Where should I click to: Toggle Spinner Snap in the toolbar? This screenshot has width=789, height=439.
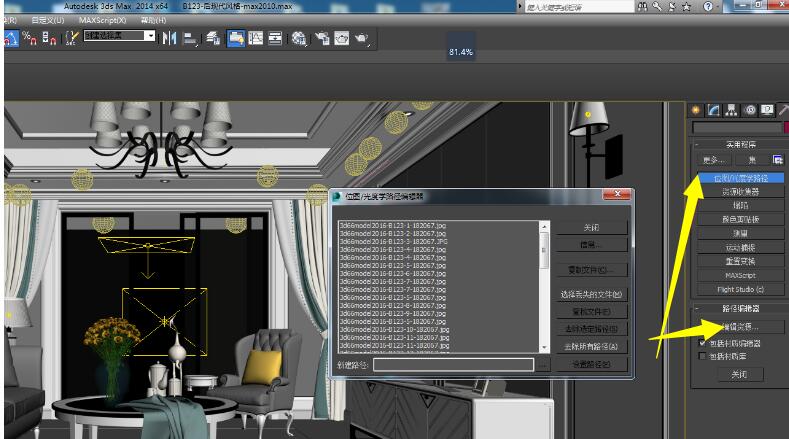pos(49,38)
